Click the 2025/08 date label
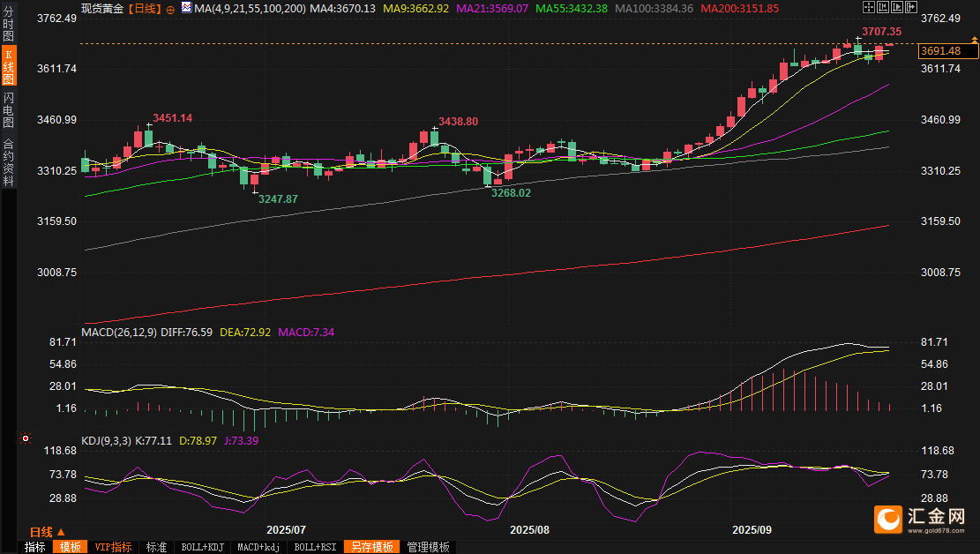 529,529
